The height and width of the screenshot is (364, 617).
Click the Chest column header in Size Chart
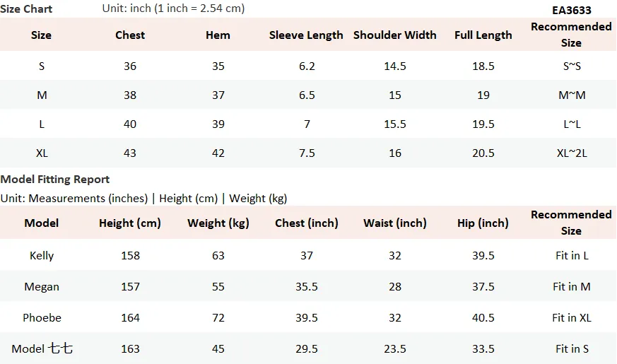[130, 35]
